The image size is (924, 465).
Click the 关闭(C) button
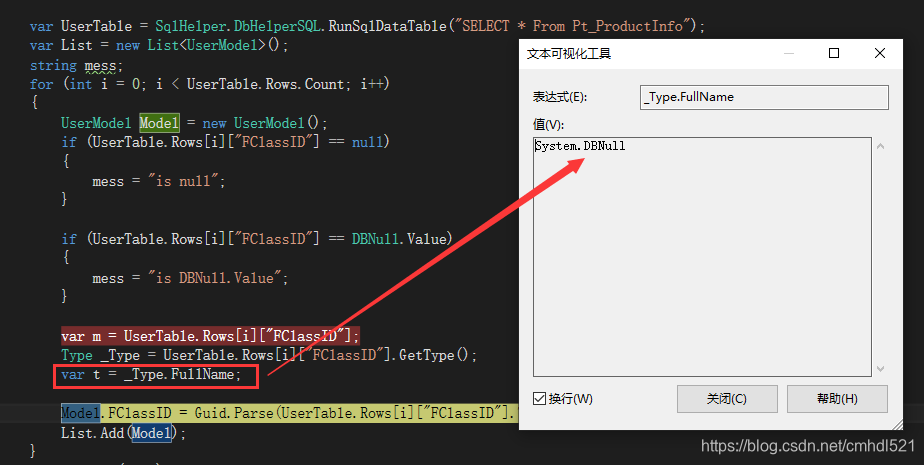[727, 399]
